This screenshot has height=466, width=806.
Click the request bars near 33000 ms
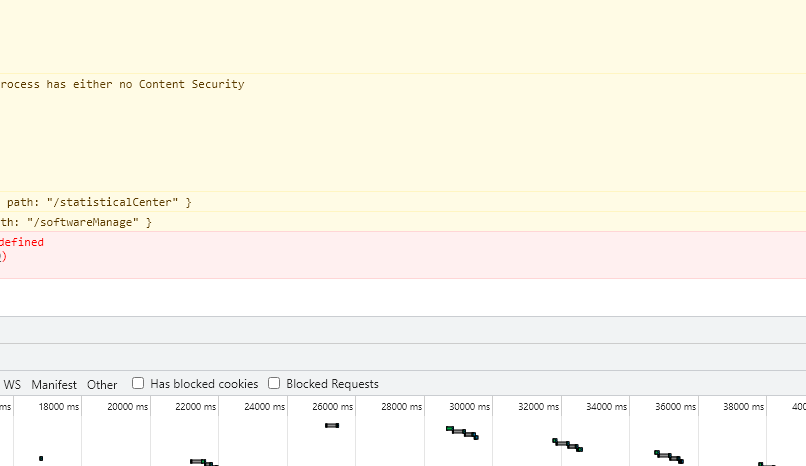pyautogui.click(x=567, y=444)
